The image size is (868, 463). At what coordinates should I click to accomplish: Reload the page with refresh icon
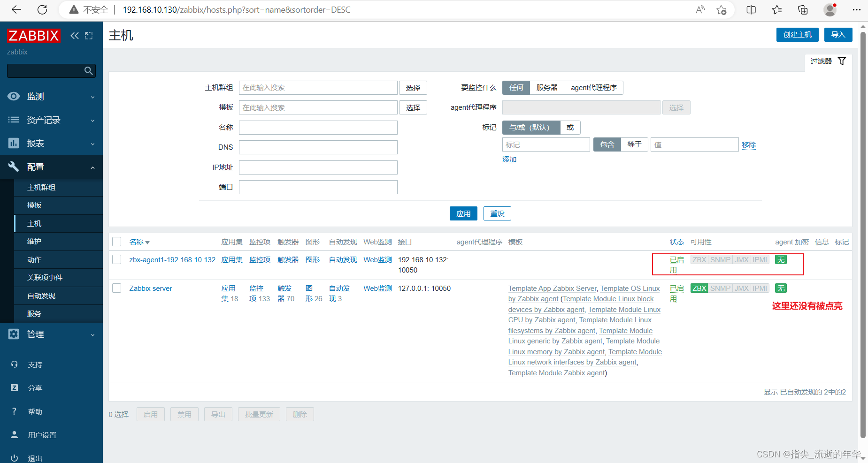tap(42, 10)
